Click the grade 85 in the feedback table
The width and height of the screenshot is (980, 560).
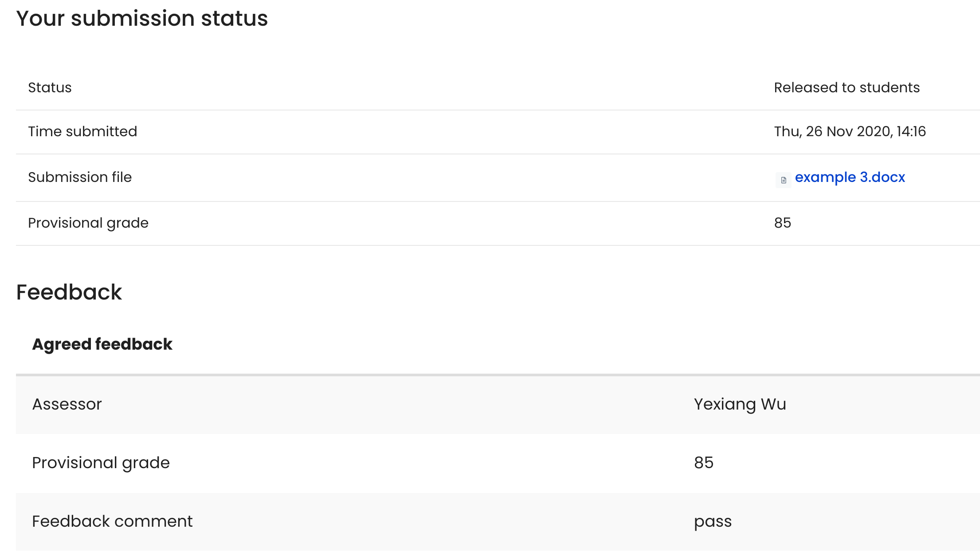pyautogui.click(x=704, y=463)
